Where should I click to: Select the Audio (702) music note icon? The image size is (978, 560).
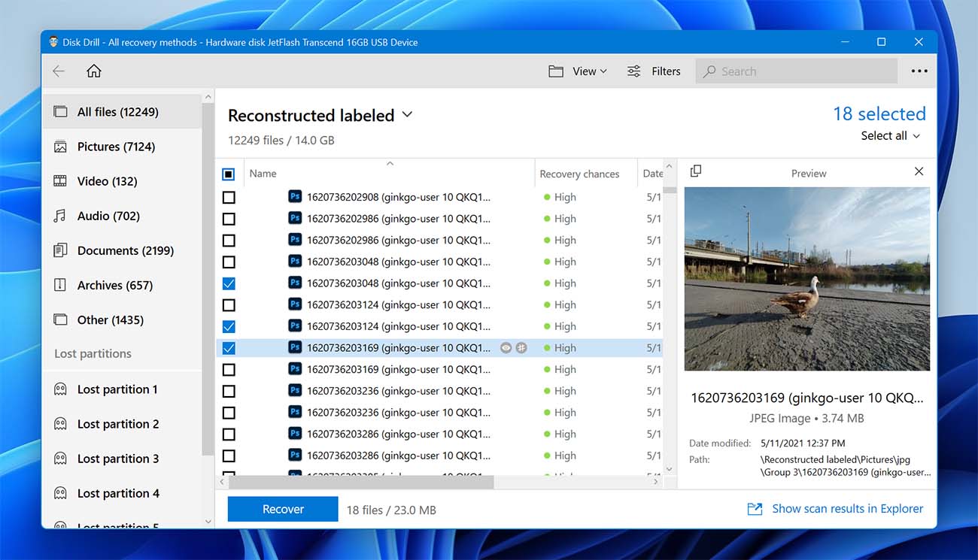click(x=60, y=216)
